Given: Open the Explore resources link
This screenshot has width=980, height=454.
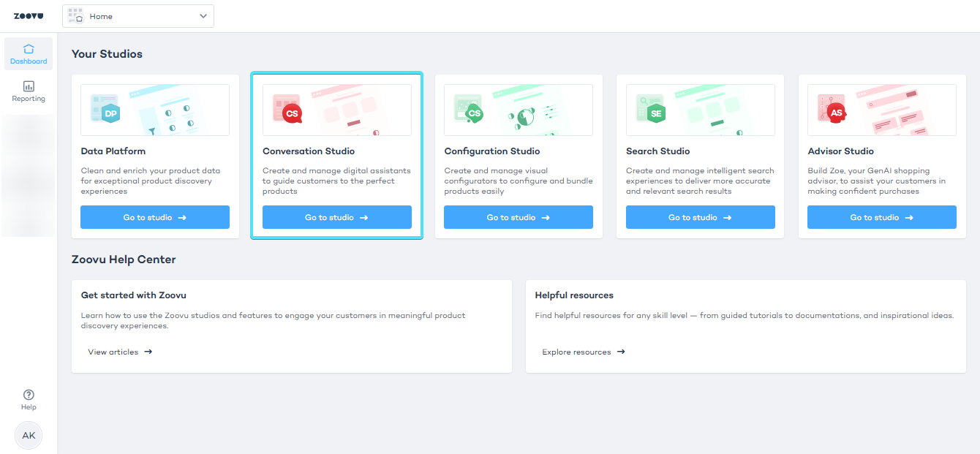Looking at the screenshot, I should coord(583,352).
